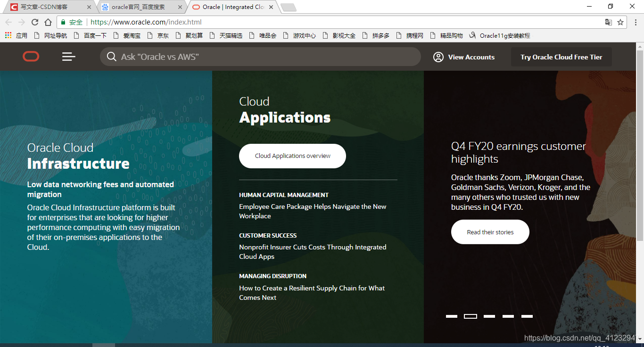
Task: Click "CUSTOMER SUCCESS" category label
Action: click(268, 235)
